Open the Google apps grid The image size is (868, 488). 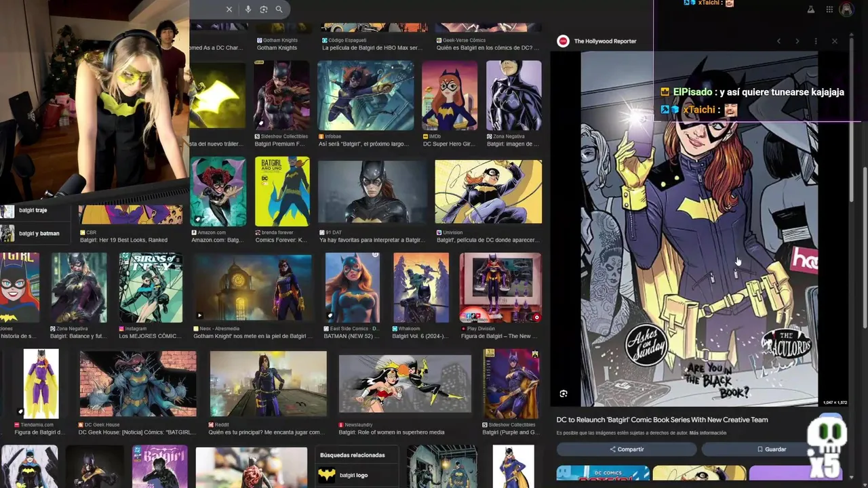(x=829, y=9)
